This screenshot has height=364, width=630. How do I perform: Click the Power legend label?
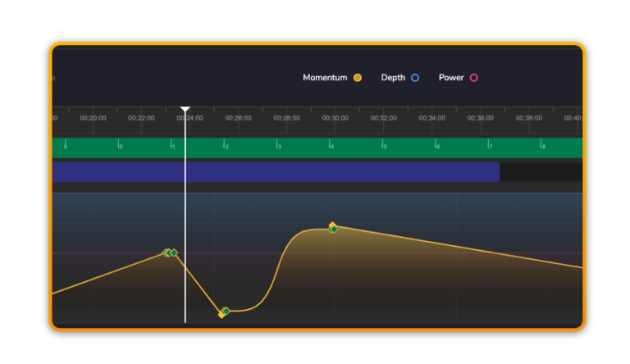pyautogui.click(x=451, y=78)
